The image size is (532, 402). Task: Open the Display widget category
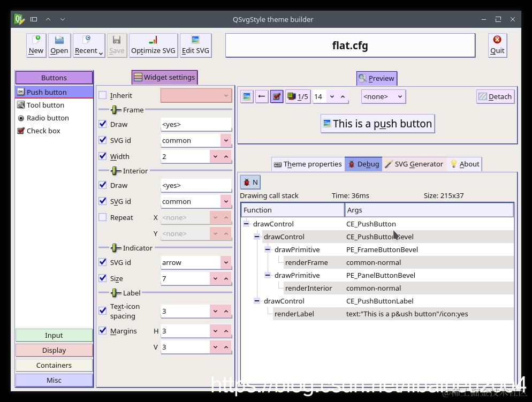tap(54, 350)
